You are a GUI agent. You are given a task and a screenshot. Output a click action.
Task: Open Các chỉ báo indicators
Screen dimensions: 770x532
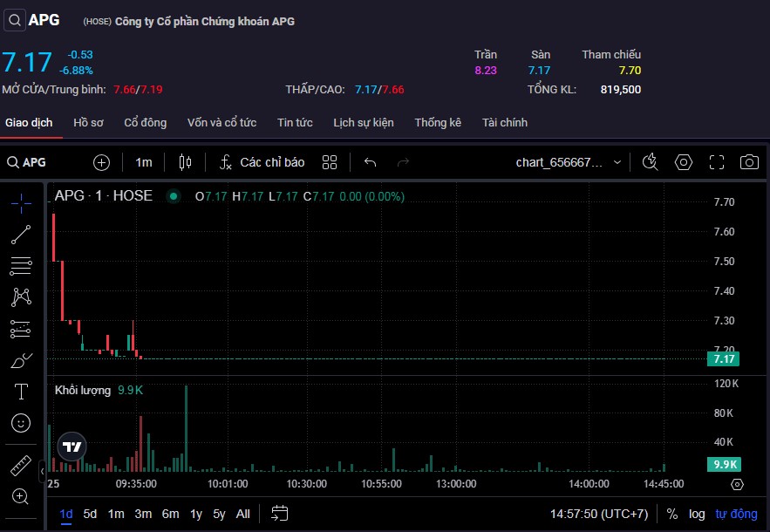point(262,162)
